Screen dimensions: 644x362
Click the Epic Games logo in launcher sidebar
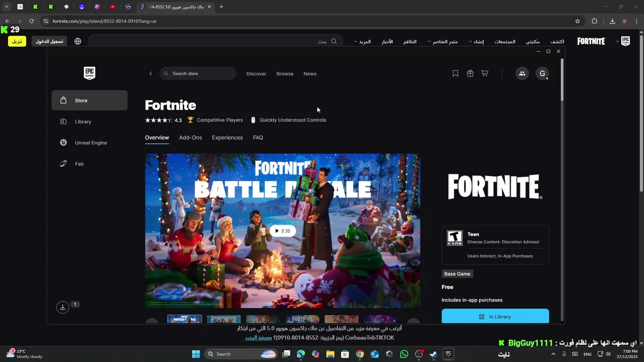tap(90, 73)
